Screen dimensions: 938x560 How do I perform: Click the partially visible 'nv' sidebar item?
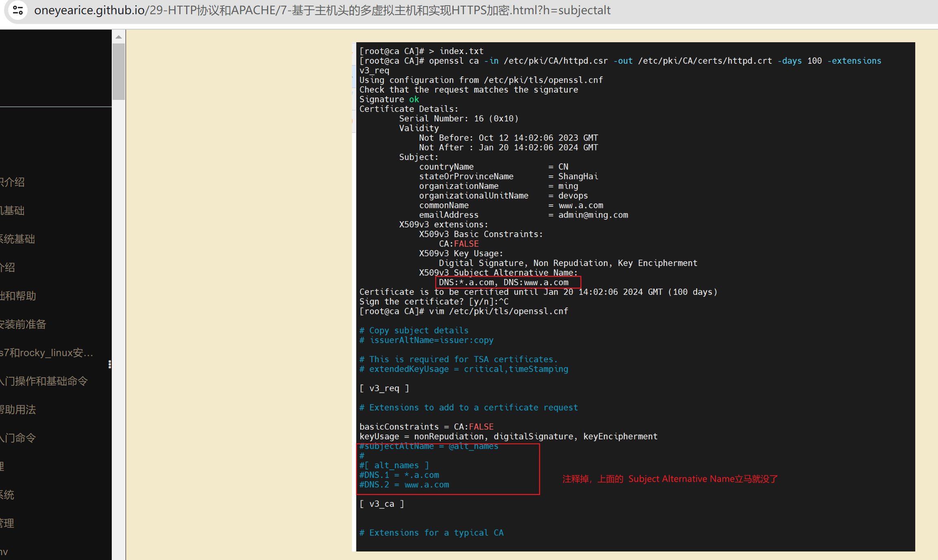point(4,552)
